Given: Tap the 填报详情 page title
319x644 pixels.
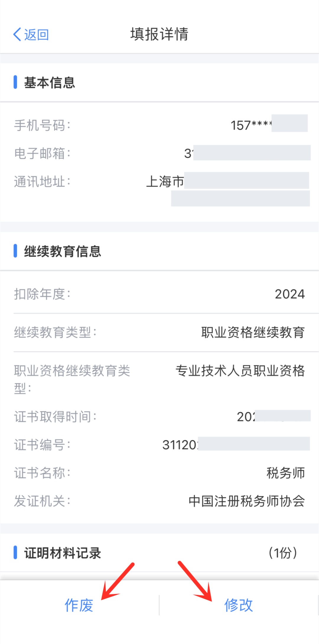Looking at the screenshot, I should pos(159,34).
